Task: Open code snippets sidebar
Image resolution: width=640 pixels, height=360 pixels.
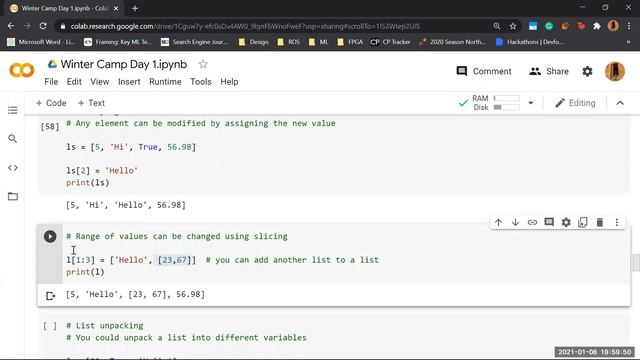Action: (x=13, y=168)
